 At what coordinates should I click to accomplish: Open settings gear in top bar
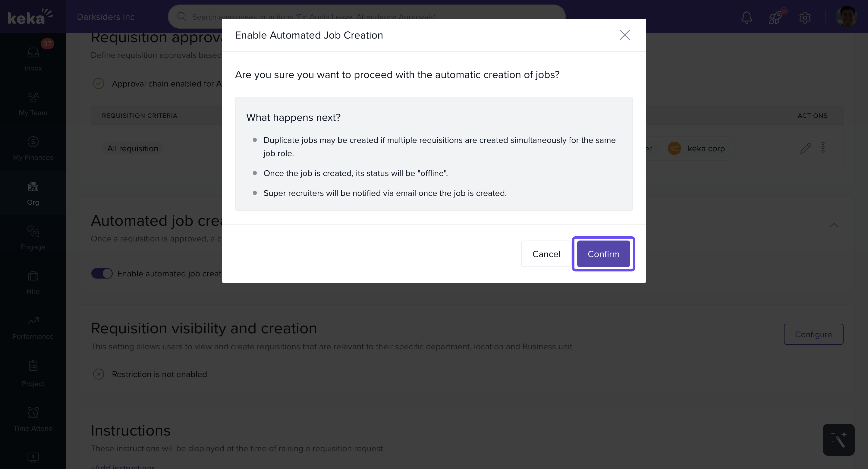coord(805,17)
